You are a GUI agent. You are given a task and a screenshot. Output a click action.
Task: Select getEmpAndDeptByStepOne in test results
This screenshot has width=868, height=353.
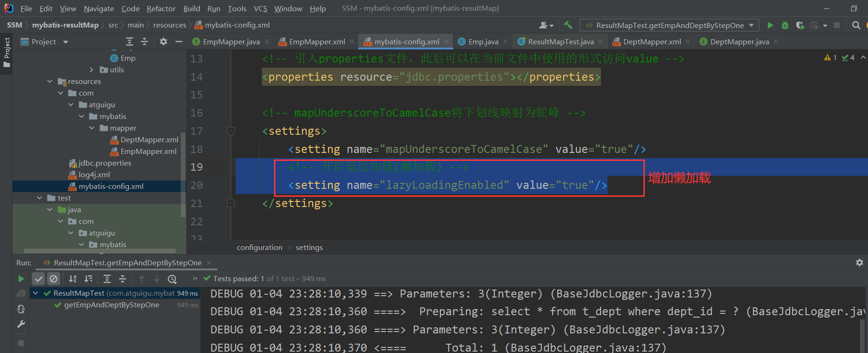(x=112, y=305)
